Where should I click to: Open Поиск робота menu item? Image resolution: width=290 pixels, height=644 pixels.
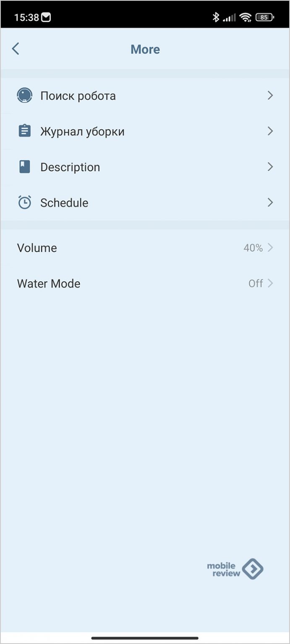pos(145,96)
